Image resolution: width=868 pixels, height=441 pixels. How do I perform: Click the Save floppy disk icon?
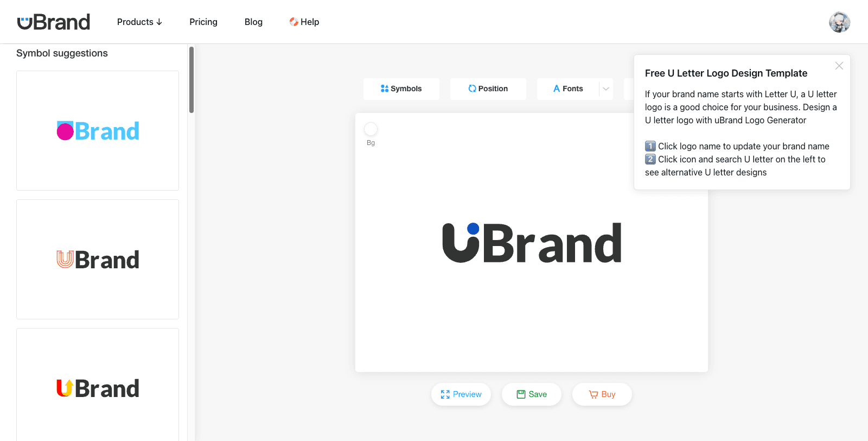[521, 394]
